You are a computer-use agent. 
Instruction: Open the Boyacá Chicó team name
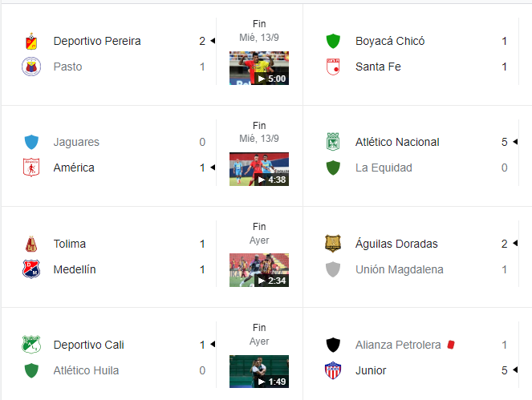[x=390, y=41]
